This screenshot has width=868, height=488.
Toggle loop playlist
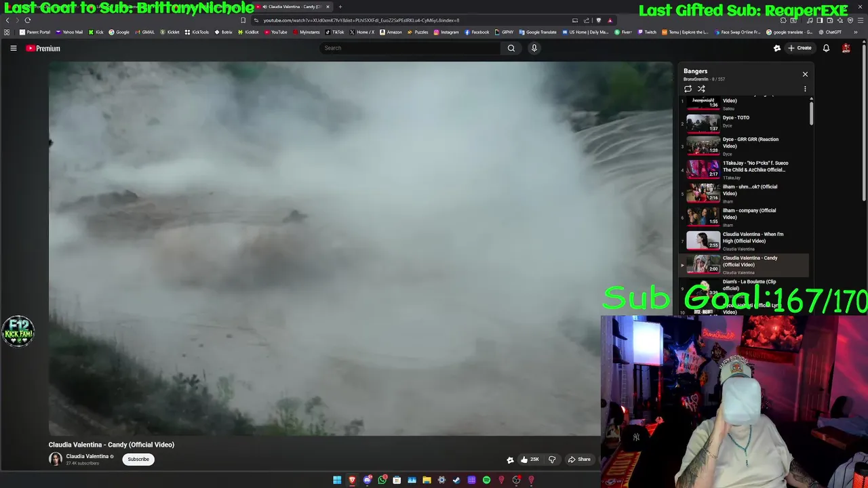688,89
